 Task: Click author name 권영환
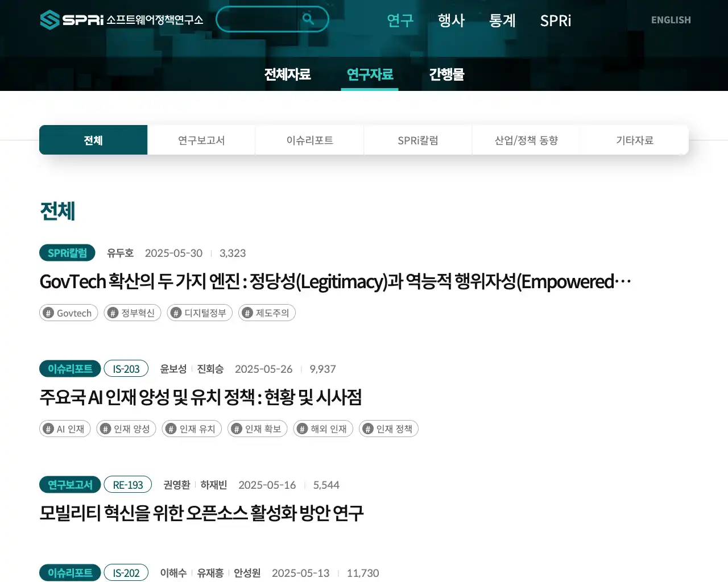point(177,485)
